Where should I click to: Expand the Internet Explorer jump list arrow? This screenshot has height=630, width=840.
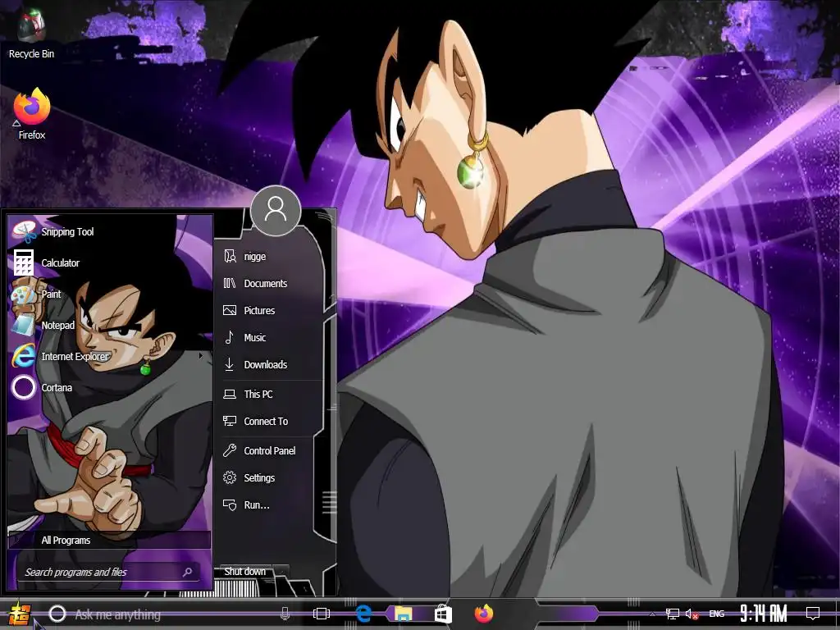(x=201, y=356)
